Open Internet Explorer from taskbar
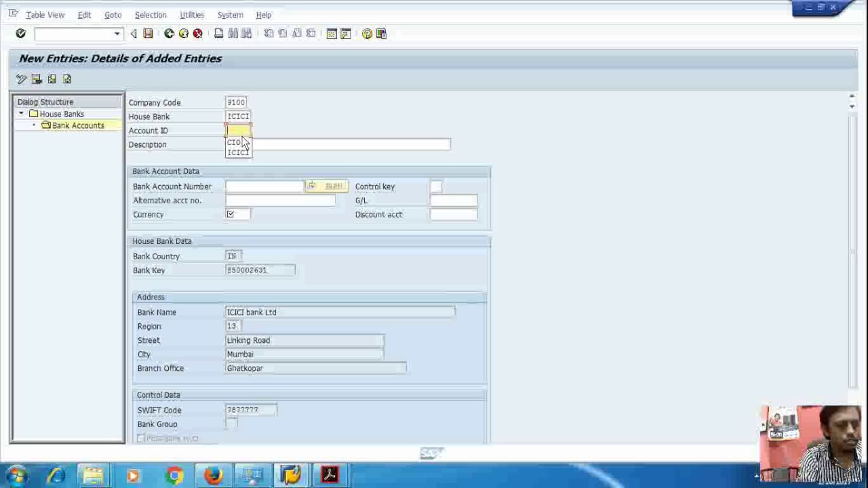This screenshot has height=488, width=868. [x=56, y=476]
